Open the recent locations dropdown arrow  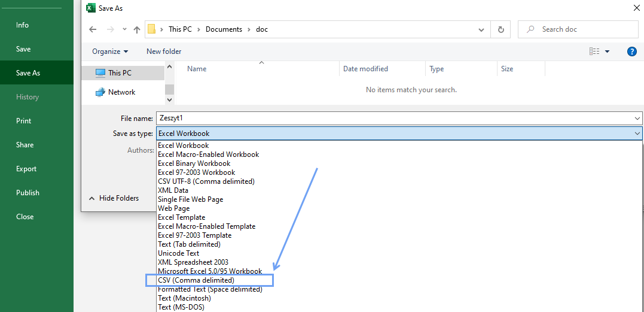click(x=124, y=29)
